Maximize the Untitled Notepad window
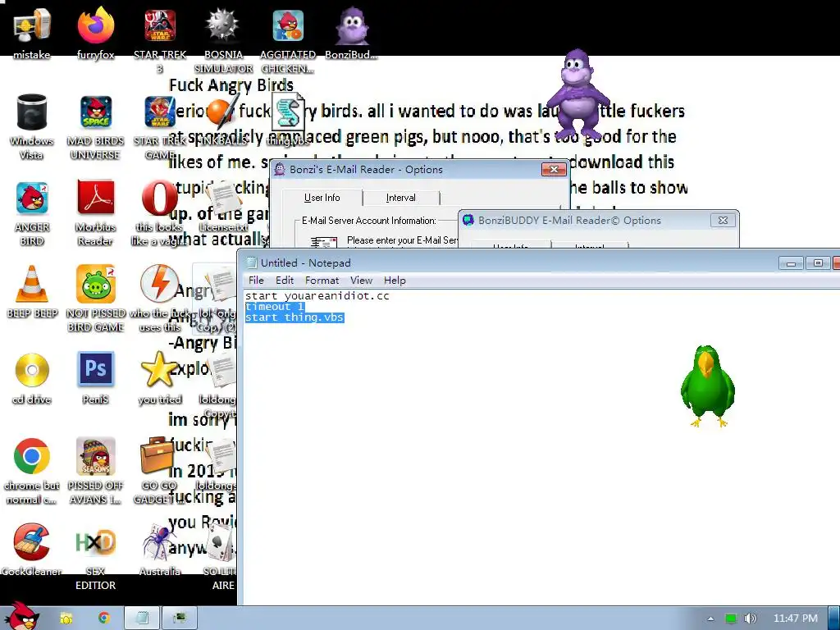This screenshot has width=840, height=630. point(818,263)
